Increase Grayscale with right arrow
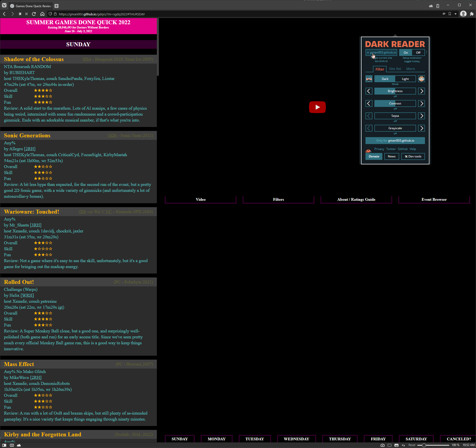 (x=421, y=128)
